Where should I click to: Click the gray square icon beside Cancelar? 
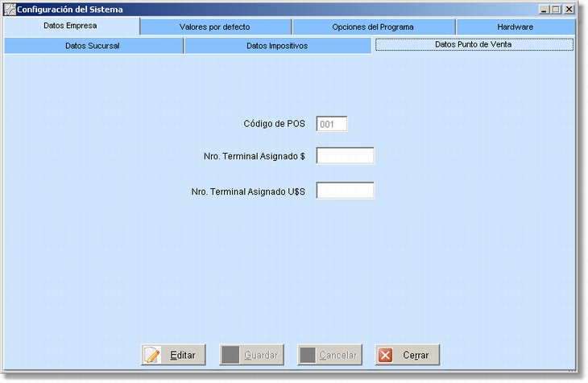pyautogui.click(x=307, y=355)
